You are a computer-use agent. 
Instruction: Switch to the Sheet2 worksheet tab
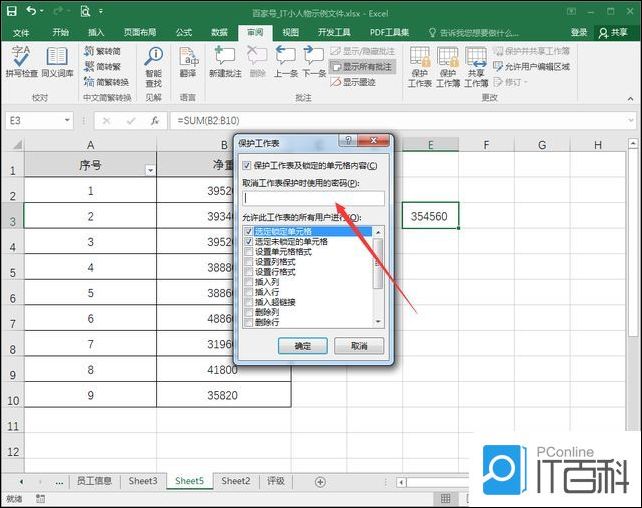click(235, 481)
